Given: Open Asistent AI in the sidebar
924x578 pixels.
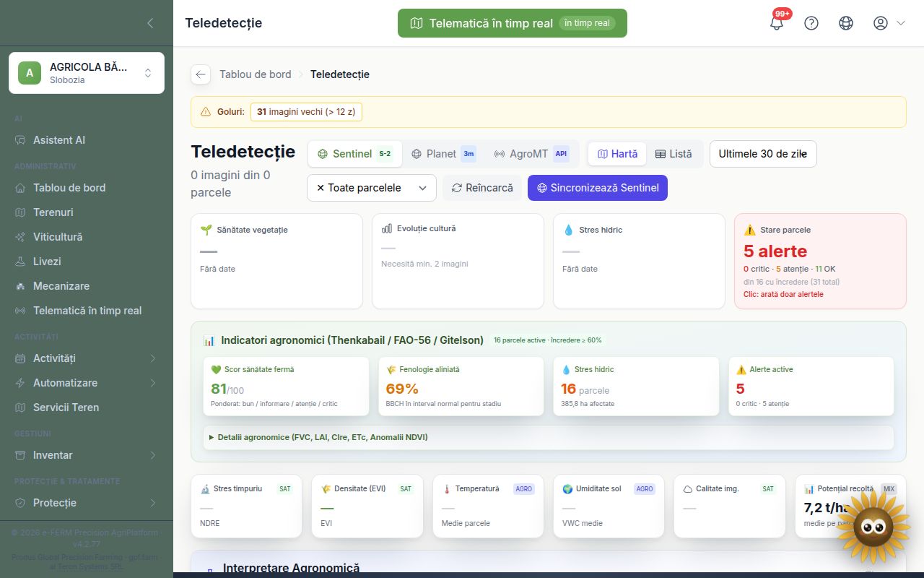Looking at the screenshot, I should click(x=87, y=140).
